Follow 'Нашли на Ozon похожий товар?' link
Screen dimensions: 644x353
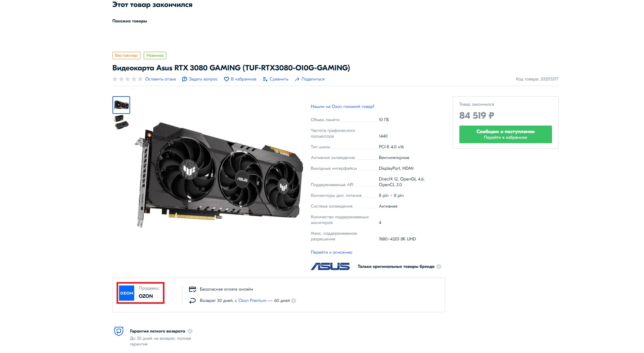(x=342, y=107)
